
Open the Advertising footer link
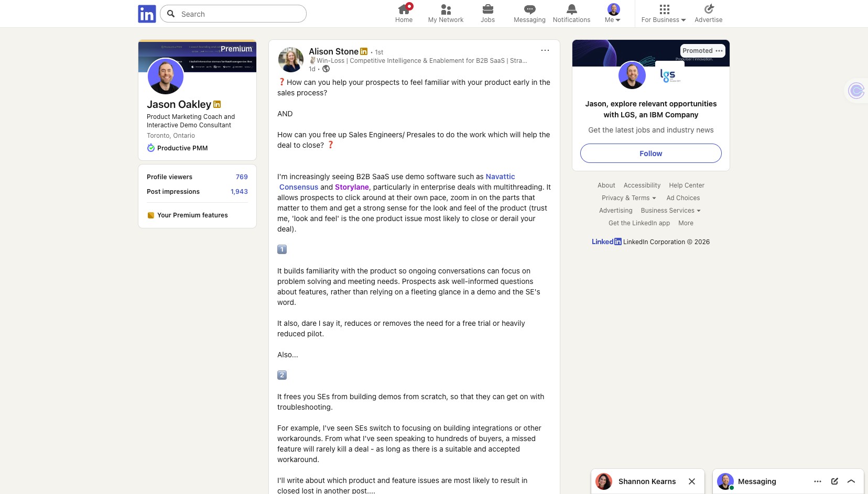tap(616, 211)
